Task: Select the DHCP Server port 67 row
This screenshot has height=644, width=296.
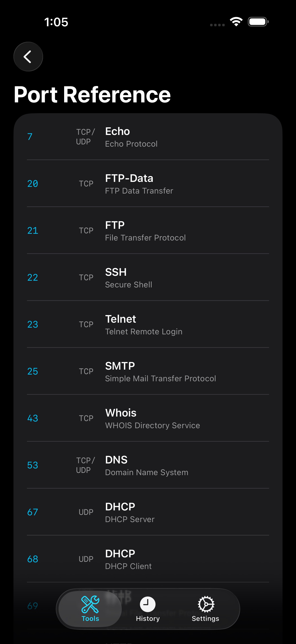Action: (x=148, y=512)
